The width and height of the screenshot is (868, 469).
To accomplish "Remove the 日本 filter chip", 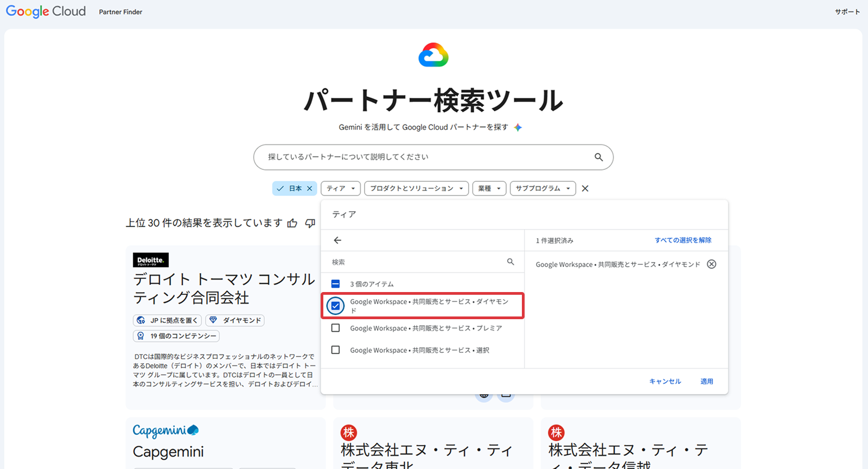I will point(310,188).
